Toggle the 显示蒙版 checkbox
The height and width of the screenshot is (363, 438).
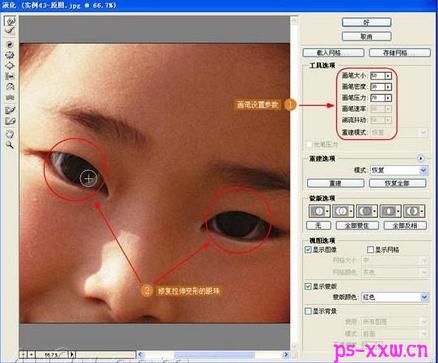pos(308,286)
